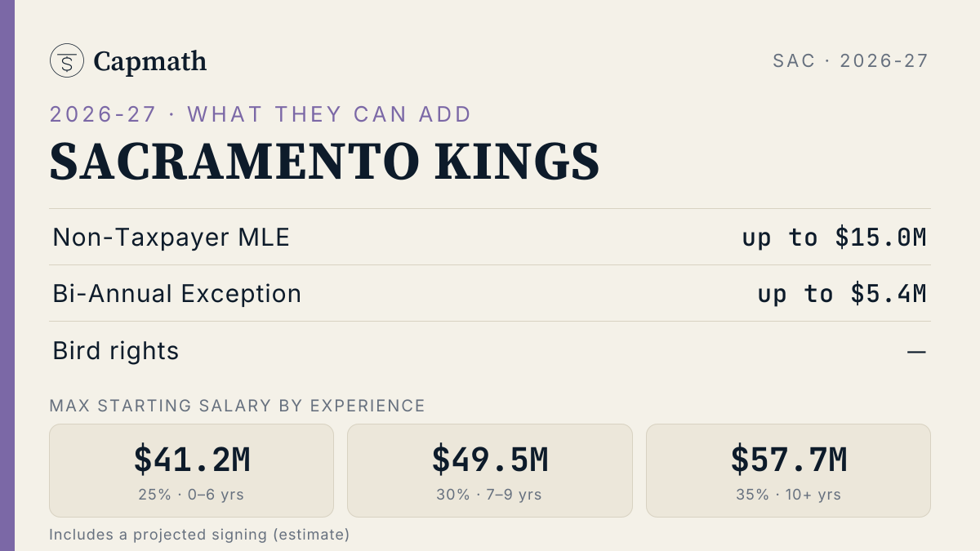Click the dash icon beside Bird rights
Image resolution: width=980 pixels, height=551 pixels.
pyautogui.click(x=917, y=352)
